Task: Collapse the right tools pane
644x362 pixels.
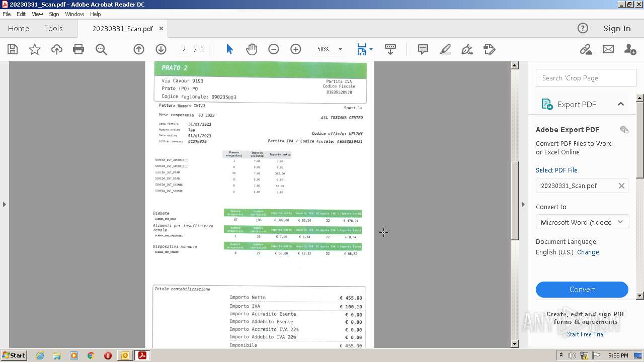Action: point(523,204)
